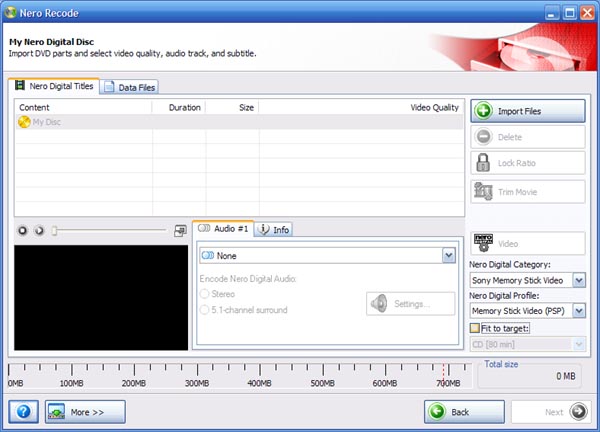Click the full-screen preview icon
This screenshot has height=432, width=600.
coord(180,231)
